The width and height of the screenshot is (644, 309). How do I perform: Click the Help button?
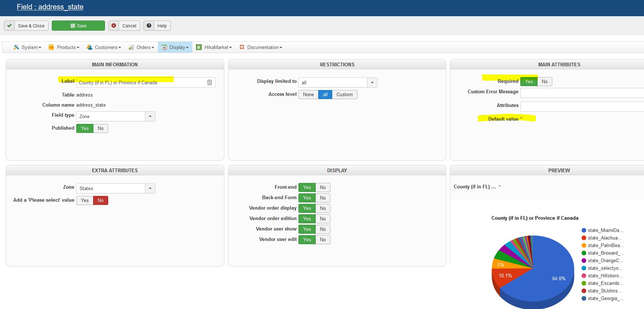point(157,26)
